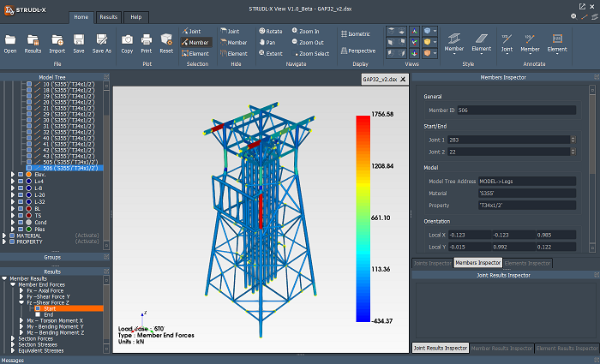Toggle checkbox for member 505 in Model Tree
The width and height of the screenshot is (600, 364).
29,162
